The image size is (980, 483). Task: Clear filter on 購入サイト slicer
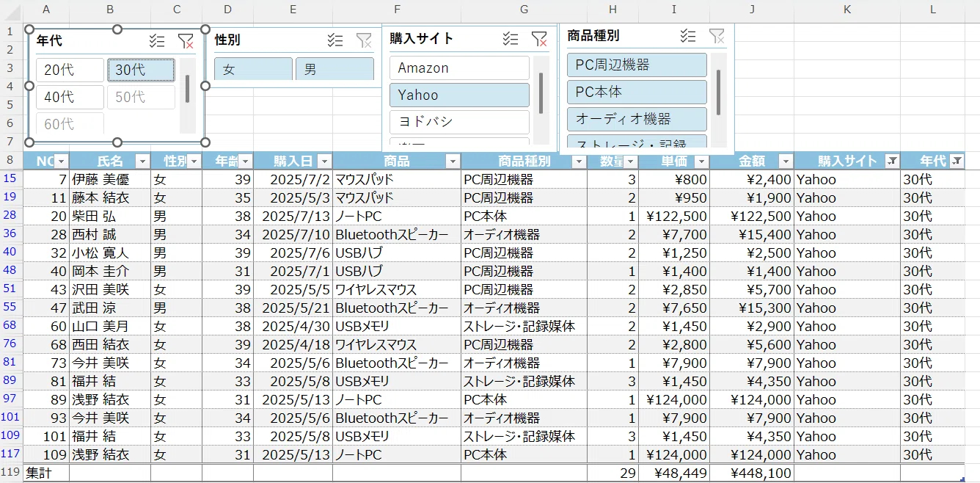(539, 39)
